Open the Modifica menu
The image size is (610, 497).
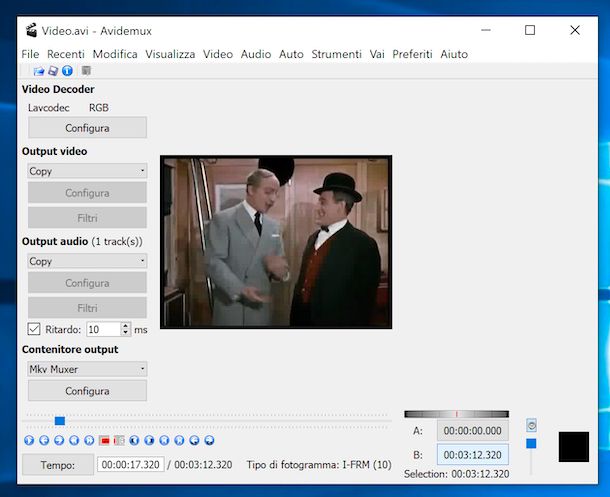[115, 54]
